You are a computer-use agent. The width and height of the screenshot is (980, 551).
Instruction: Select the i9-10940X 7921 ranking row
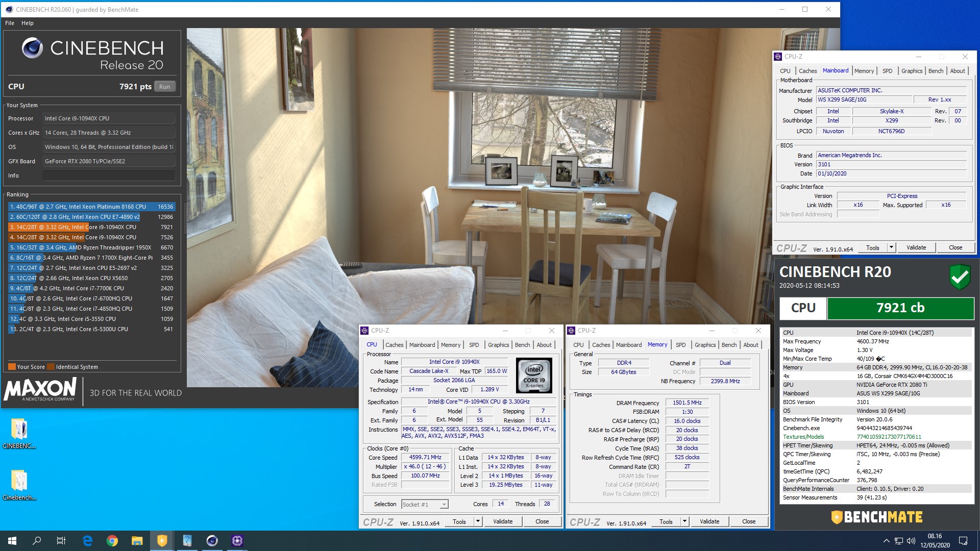tap(92, 227)
